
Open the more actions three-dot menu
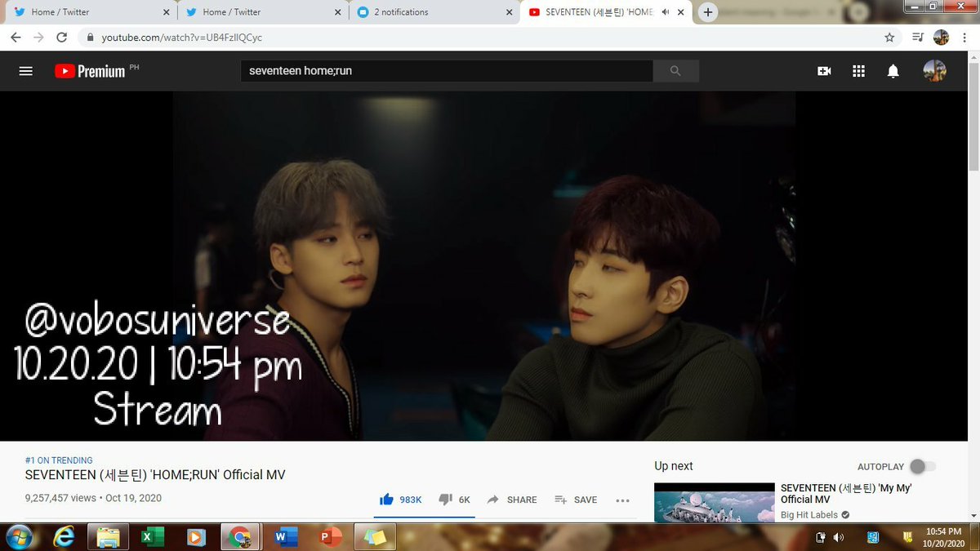(622, 500)
